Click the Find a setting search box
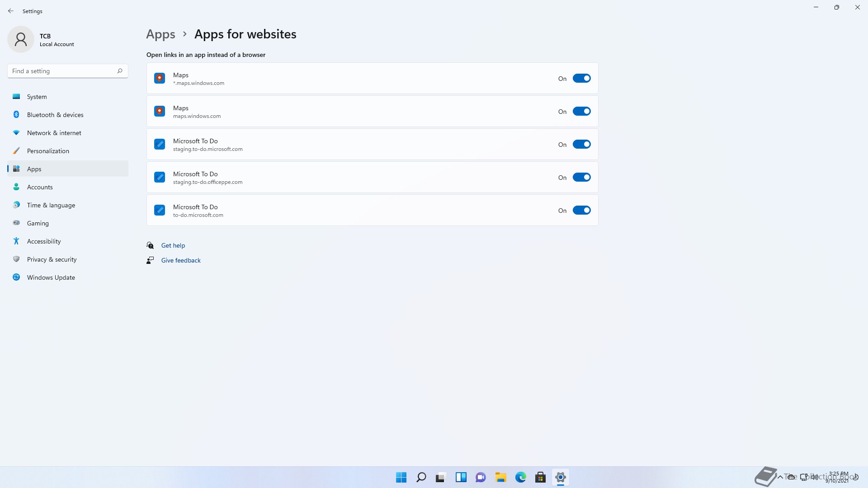This screenshot has height=488, width=868. click(x=68, y=71)
